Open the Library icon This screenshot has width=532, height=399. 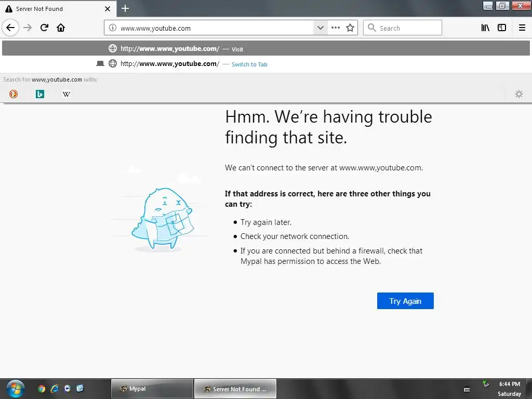coord(485,28)
